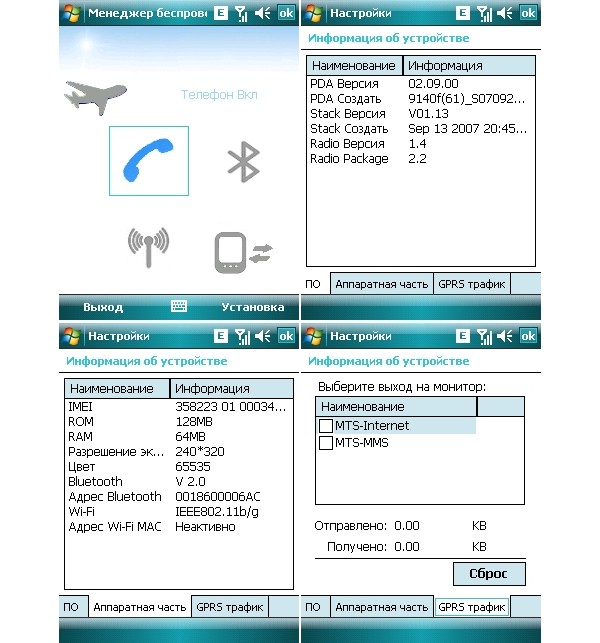Viewport: 600px width, 643px height.
Task: Click Наименование column header above IMEI
Action: click(x=117, y=388)
